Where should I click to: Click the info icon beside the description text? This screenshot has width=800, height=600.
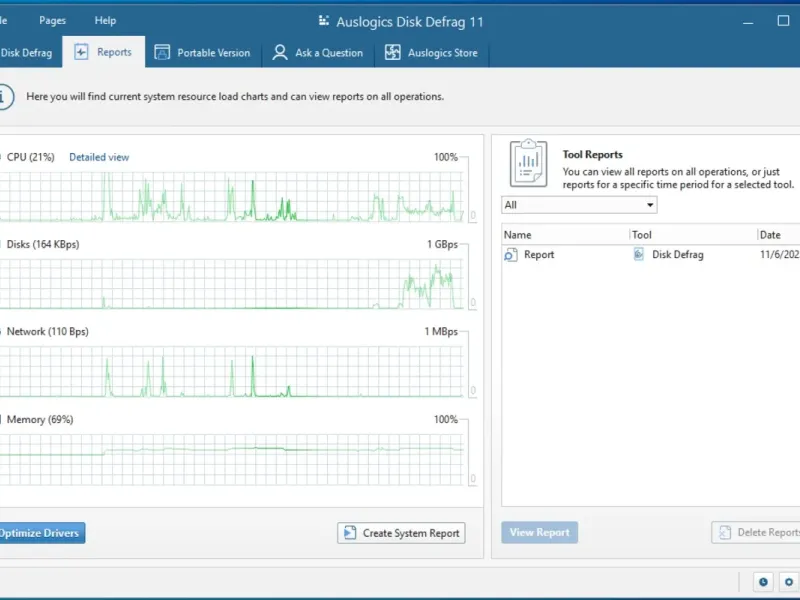coord(5,97)
